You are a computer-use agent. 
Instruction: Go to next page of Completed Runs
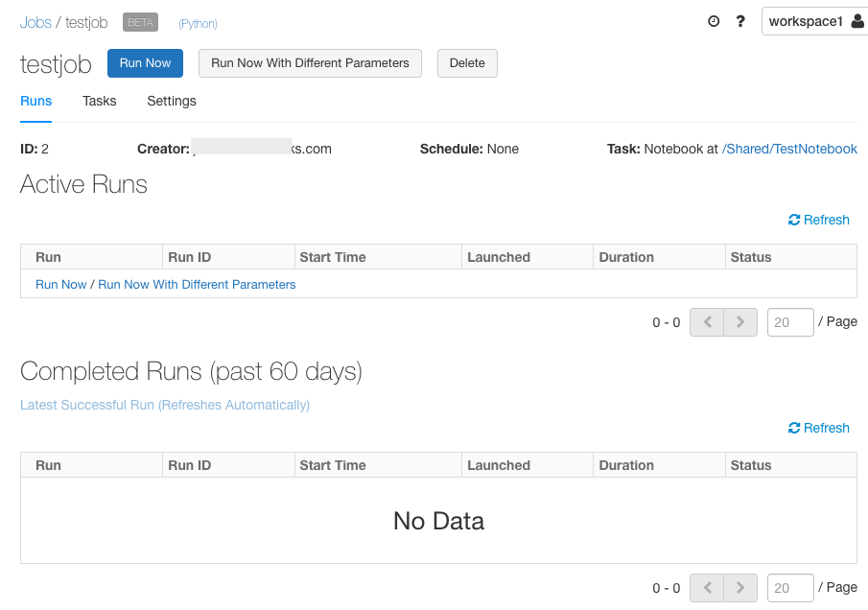(x=740, y=588)
